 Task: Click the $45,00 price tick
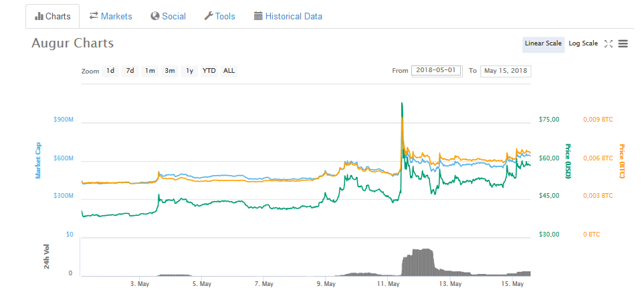pos(549,196)
